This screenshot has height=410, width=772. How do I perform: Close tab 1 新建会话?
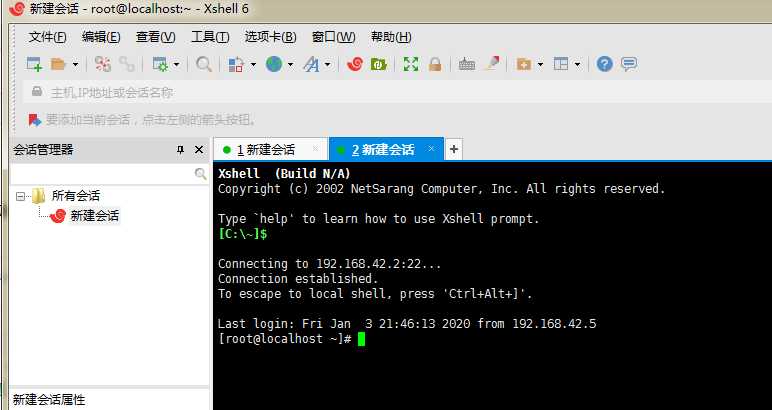coord(316,149)
